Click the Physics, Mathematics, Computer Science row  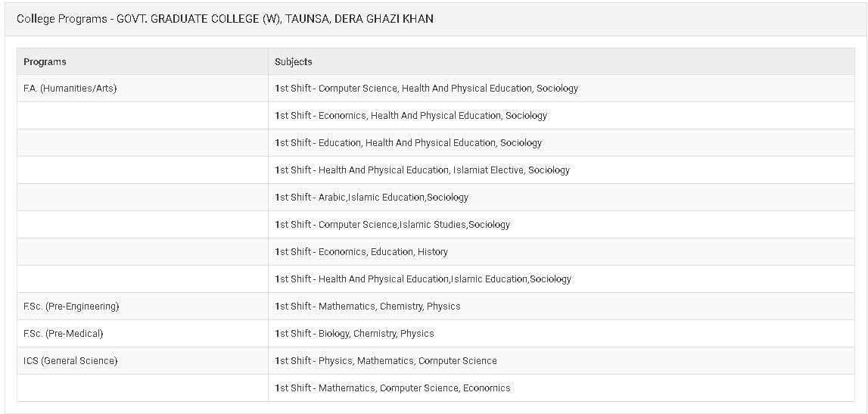click(386, 361)
